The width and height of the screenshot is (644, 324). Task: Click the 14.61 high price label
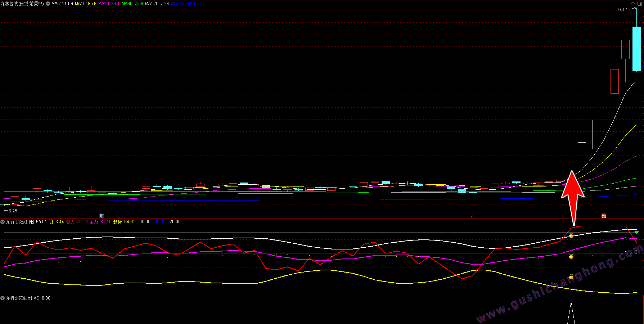[x=622, y=10]
